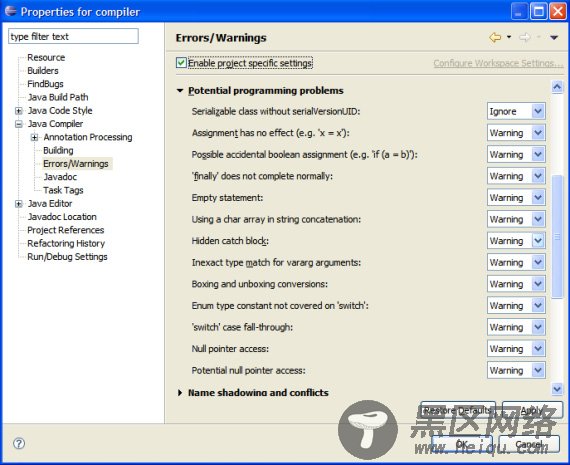Open the Empty statement severity dropdown
The height and width of the screenshot is (465, 570).
(x=516, y=198)
